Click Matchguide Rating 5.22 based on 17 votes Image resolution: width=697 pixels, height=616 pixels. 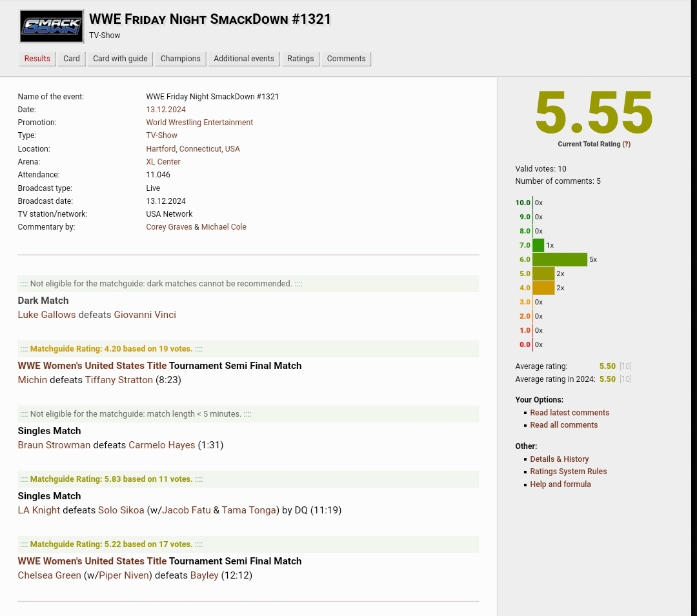pyautogui.click(x=111, y=544)
